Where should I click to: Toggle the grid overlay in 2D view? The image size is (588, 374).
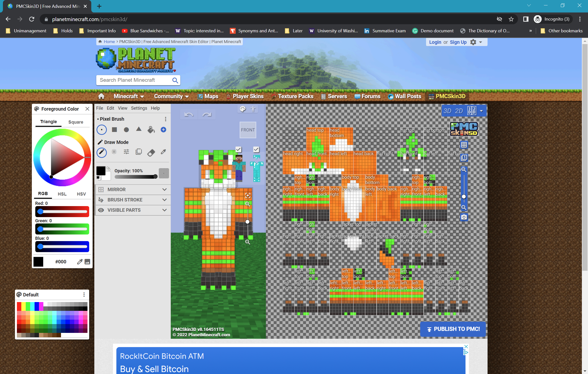coord(464,145)
